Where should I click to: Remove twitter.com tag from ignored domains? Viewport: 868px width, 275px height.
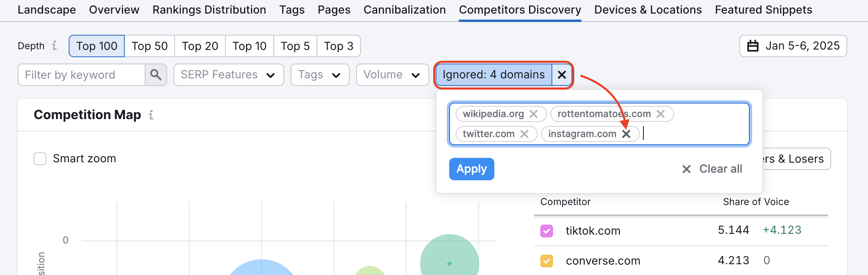coord(524,134)
